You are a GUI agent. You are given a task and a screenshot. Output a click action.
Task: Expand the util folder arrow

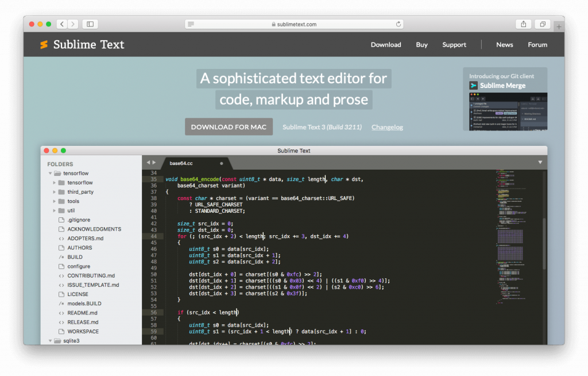tap(55, 211)
